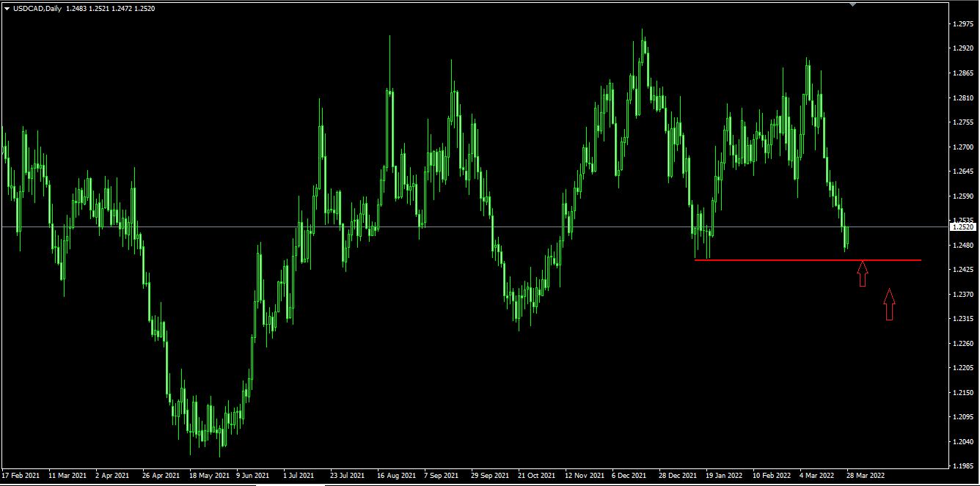980x486 pixels.
Task: Click the 26 Apr 2021 date label
Action: coord(161,475)
